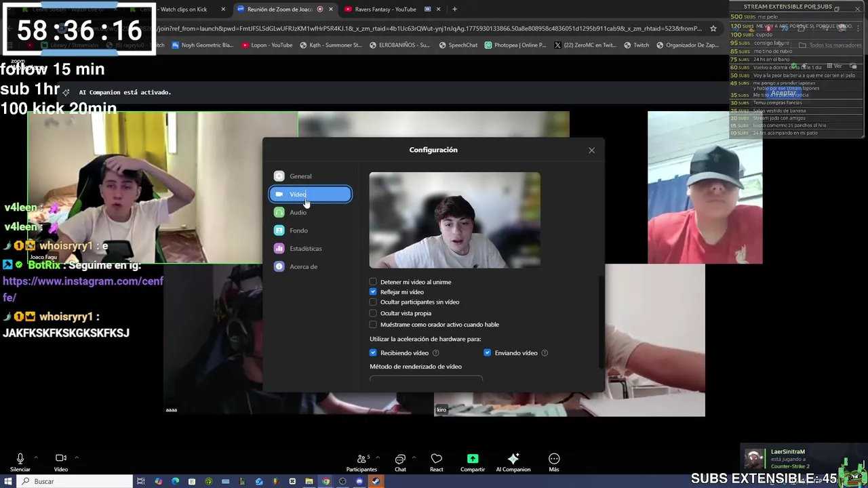The image size is (868, 488).
Task: Open ELROBANIÑOS bookmark
Action: click(399, 45)
